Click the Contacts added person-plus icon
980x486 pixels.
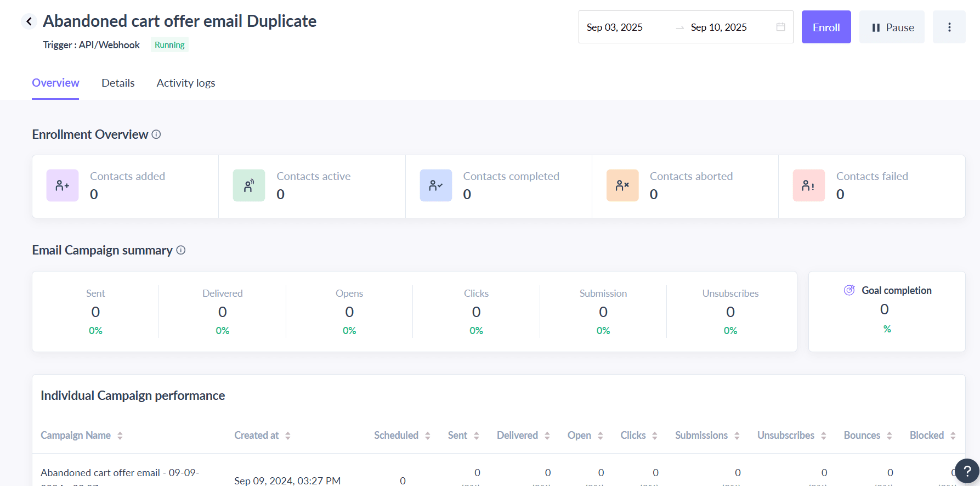(x=63, y=185)
